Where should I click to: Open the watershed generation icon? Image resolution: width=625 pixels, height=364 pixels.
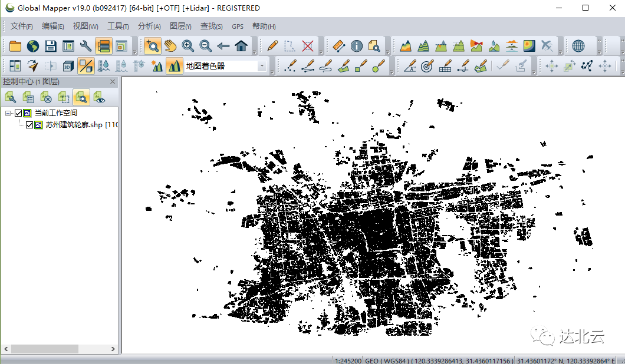494,46
